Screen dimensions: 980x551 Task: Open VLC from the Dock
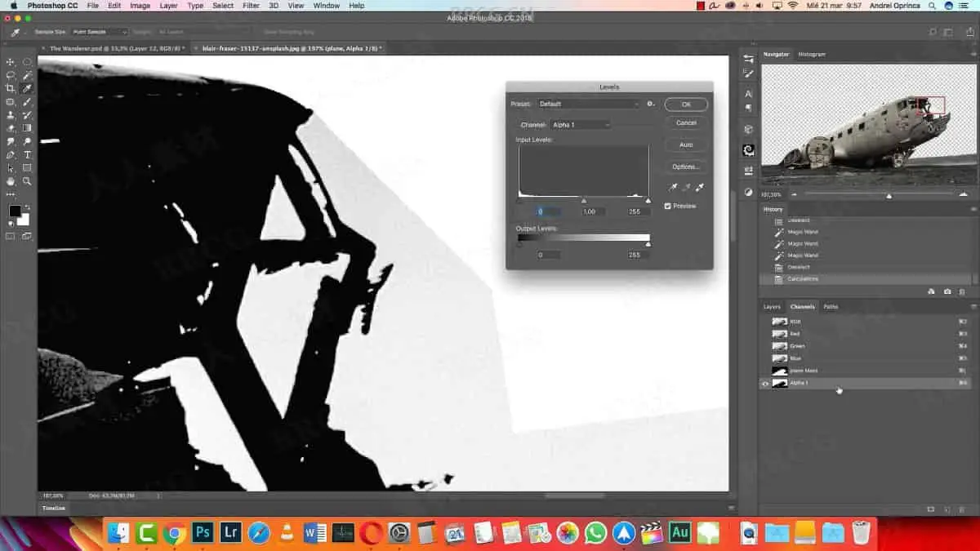[x=287, y=533]
